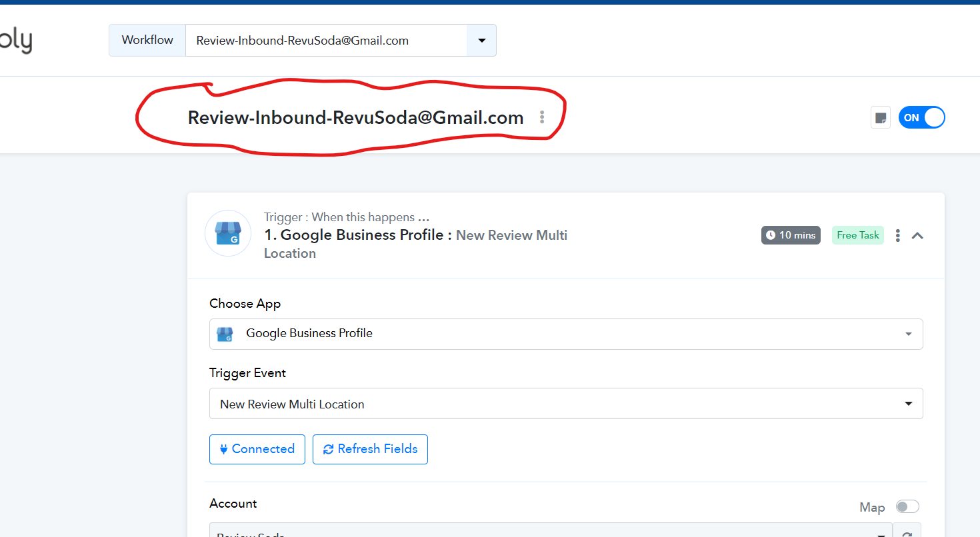Toggle the Account Map switch
Viewport: 980px width, 537px height.
pos(907,507)
